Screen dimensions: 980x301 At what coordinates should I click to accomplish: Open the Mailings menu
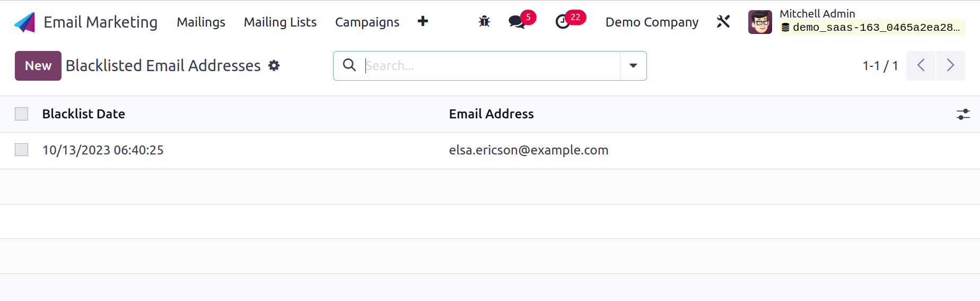click(201, 22)
